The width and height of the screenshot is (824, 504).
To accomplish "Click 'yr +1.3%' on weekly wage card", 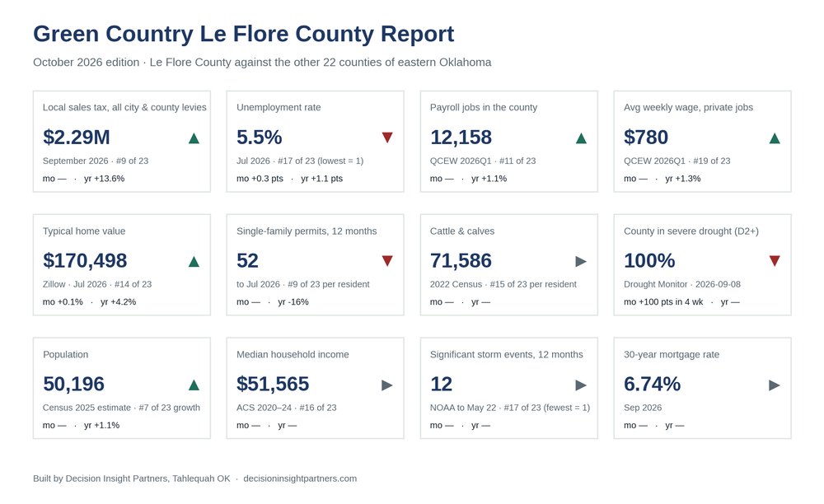I will click(x=682, y=179).
